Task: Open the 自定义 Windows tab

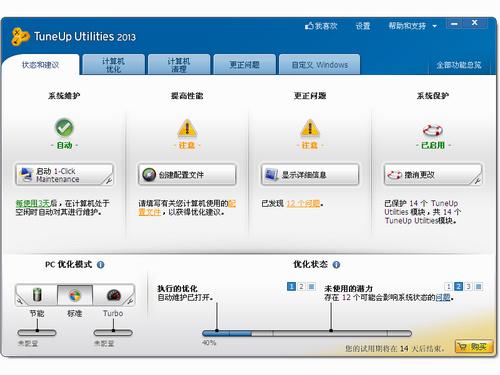Action: coord(320,65)
